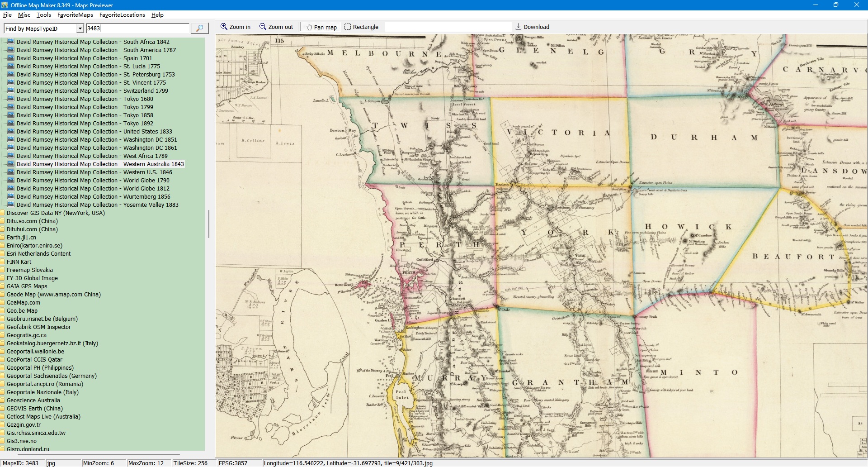Click the Download arrow icon
This screenshot has height=467, width=868.
click(x=519, y=27)
